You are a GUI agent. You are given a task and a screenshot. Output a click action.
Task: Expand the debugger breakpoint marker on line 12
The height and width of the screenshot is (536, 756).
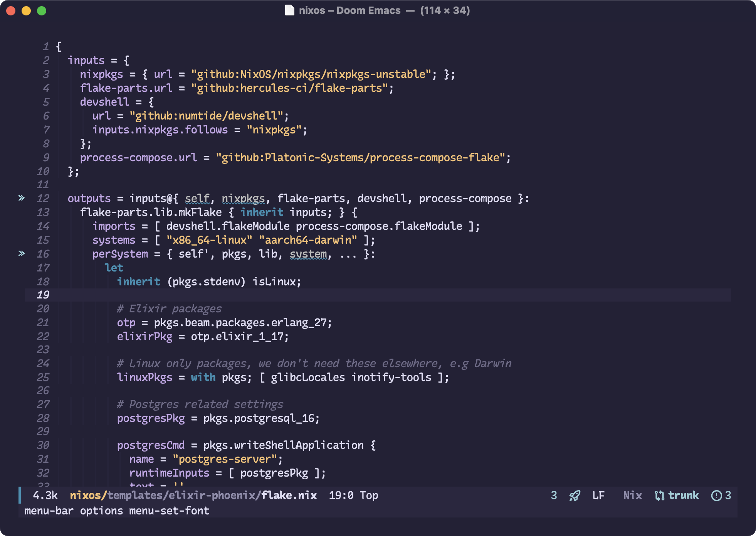[x=20, y=198]
